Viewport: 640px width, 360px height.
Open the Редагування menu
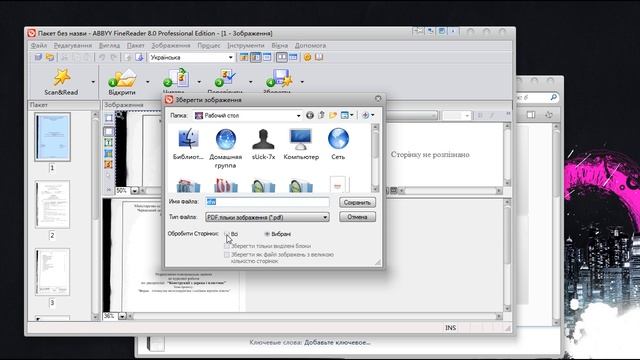(x=73, y=45)
